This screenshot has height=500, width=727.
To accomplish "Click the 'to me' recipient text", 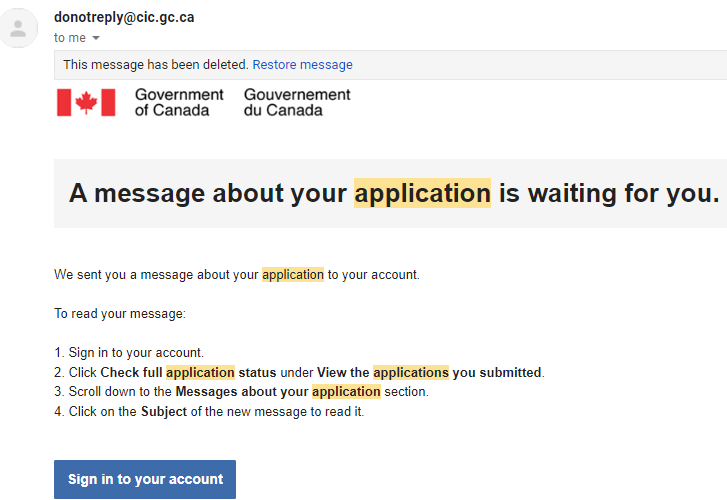I will (x=70, y=38).
